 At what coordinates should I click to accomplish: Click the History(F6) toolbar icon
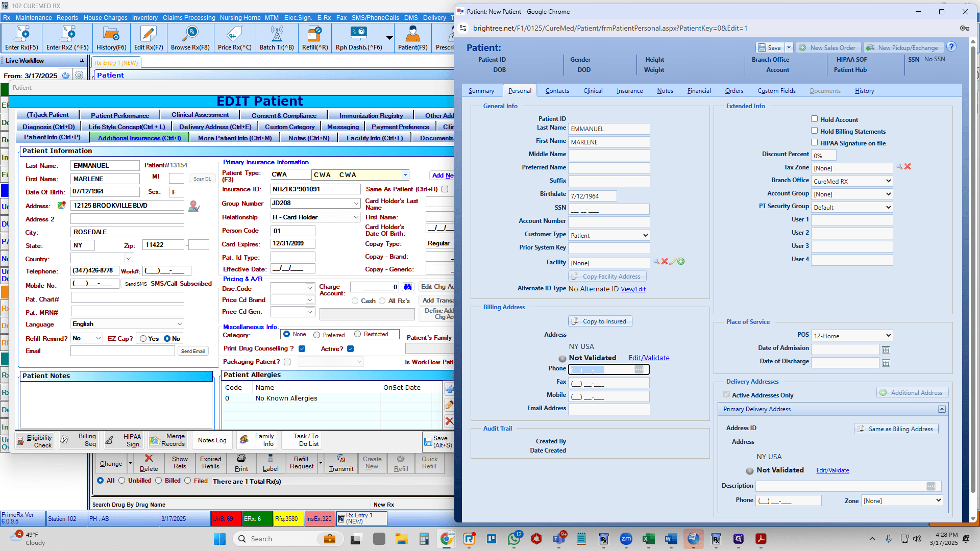tap(111, 38)
